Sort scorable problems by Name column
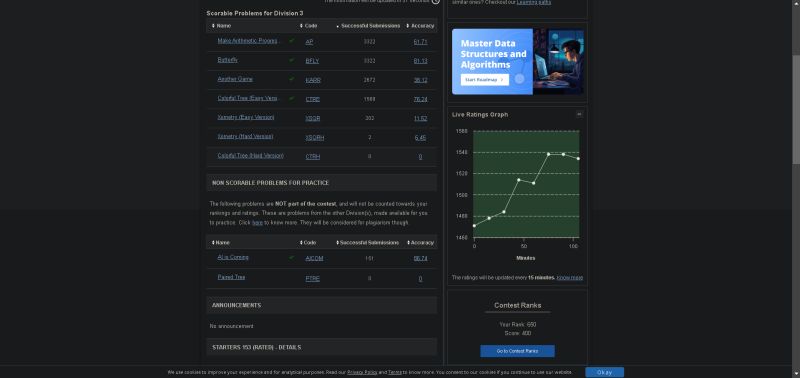Screen dimensions: 800x378 (x=222, y=26)
